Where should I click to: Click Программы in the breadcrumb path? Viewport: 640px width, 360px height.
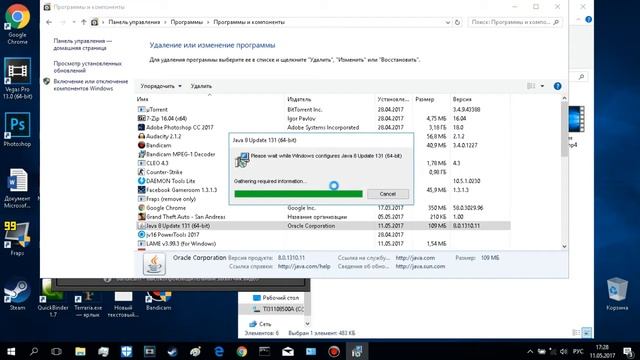[x=187, y=22]
